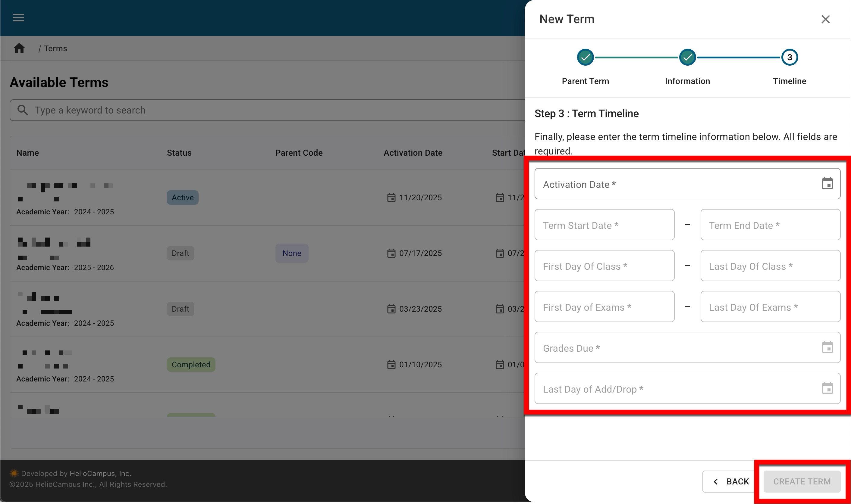Focus the Term End Date field
851x504 pixels.
(x=770, y=225)
